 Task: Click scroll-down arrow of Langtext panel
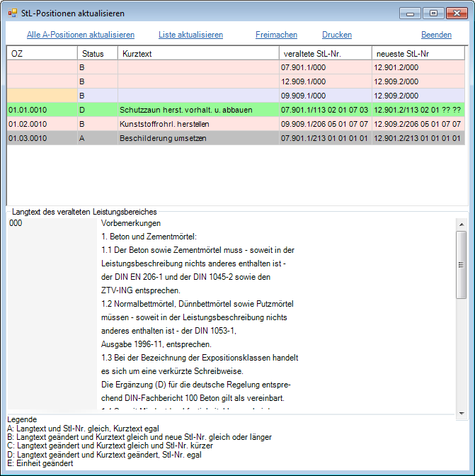[462, 414]
